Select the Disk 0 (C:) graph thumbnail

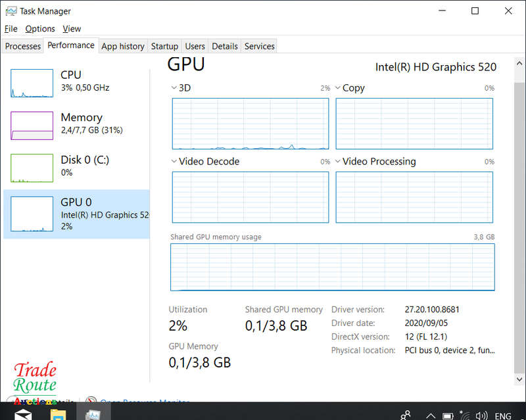click(32, 168)
